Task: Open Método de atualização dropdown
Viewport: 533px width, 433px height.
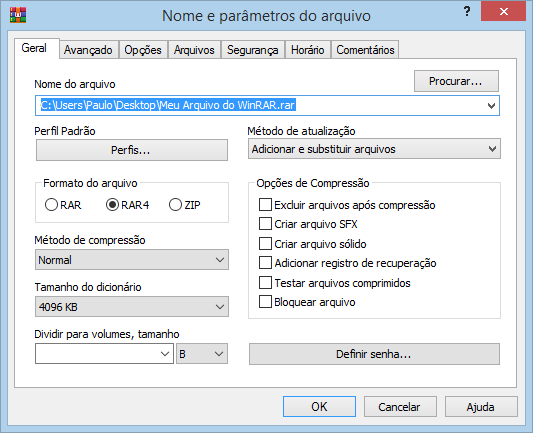Action: 374,149
